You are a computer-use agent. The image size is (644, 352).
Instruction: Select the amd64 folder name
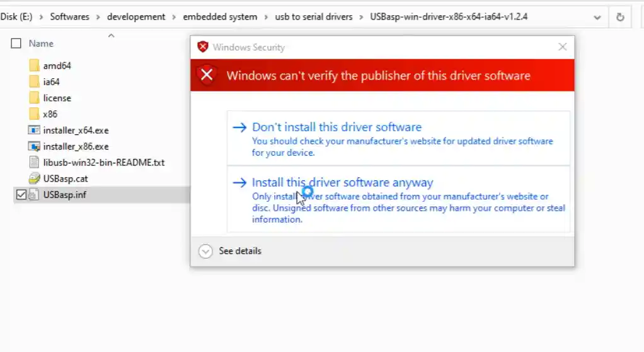point(57,66)
